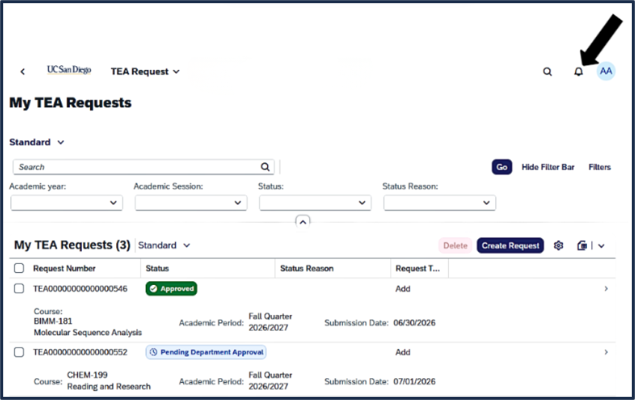Open the UC San Diego logo home
Screen dimensions: 635x400
(69, 70)
